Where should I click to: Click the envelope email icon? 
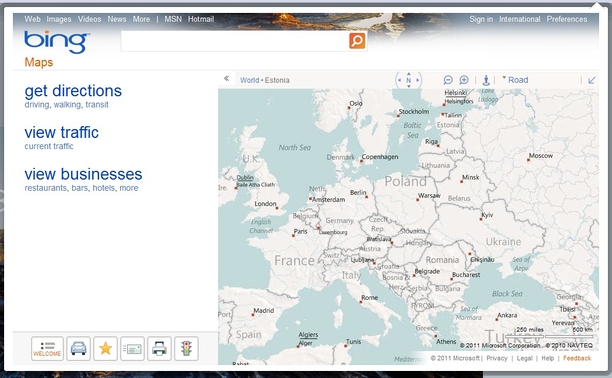[x=132, y=348]
